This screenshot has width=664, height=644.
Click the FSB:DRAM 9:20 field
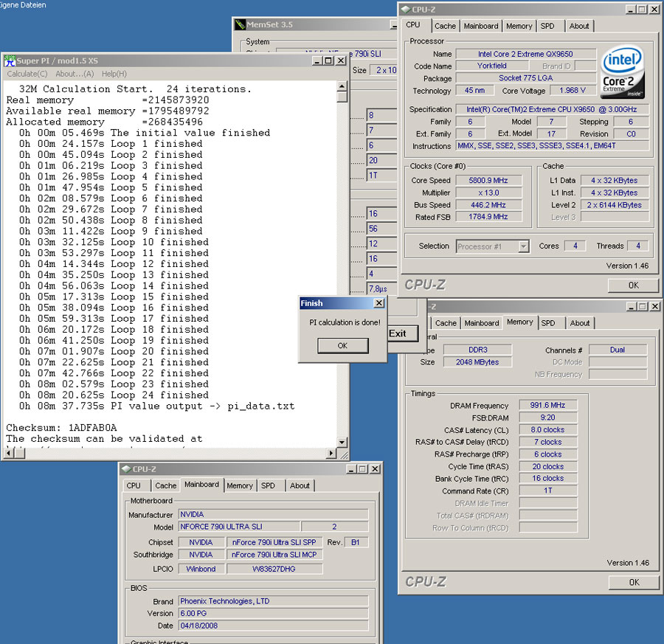pos(547,418)
